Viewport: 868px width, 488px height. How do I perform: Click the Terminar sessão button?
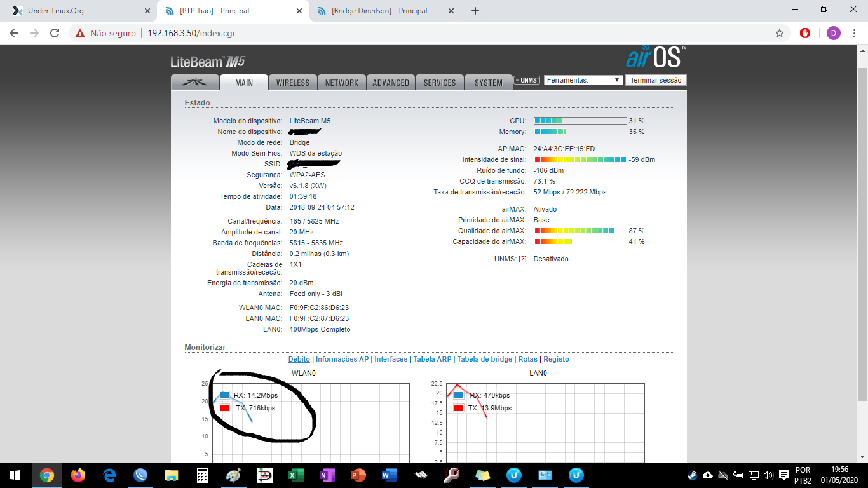656,80
